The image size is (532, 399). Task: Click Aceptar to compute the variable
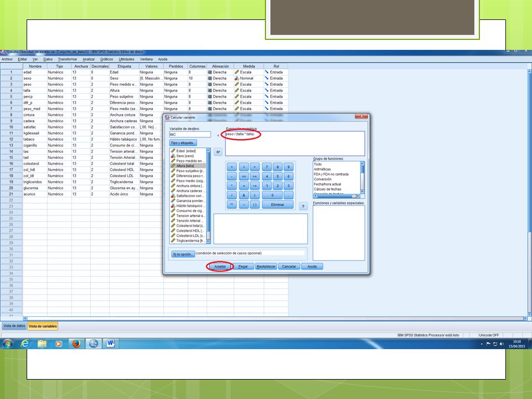click(x=220, y=267)
